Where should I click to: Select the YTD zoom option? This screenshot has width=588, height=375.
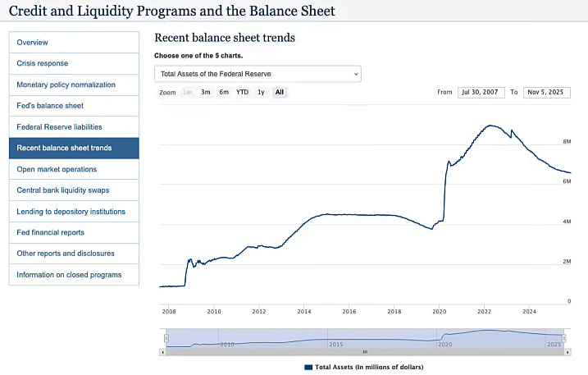pyautogui.click(x=242, y=93)
